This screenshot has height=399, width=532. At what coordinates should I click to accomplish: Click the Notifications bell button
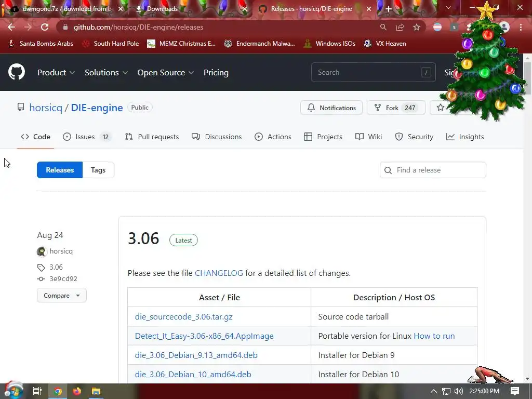[x=331, y=108]
